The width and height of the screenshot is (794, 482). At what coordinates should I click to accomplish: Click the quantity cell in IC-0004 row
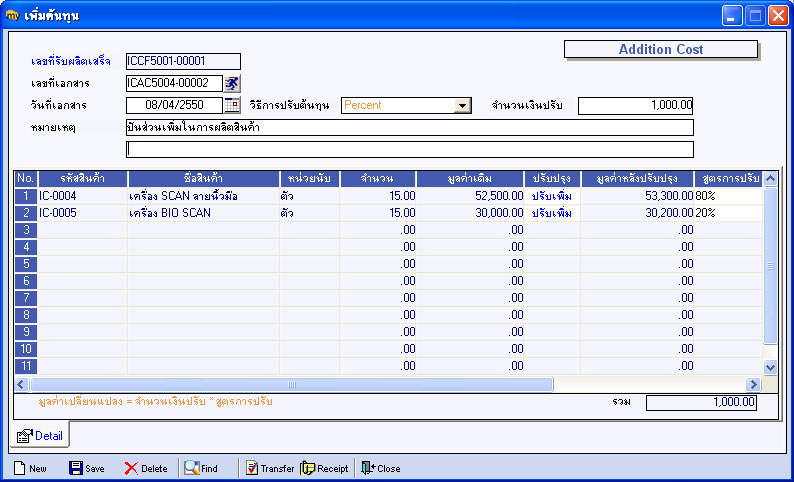pyautogui.click(x=378, y=196)
